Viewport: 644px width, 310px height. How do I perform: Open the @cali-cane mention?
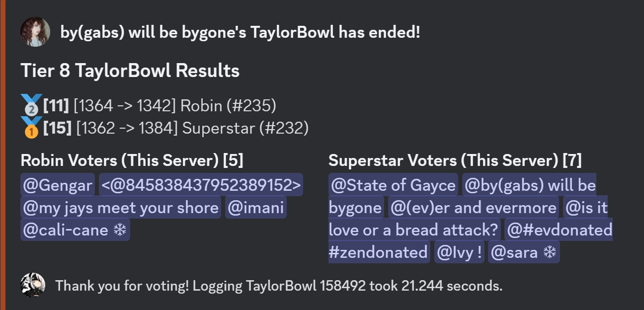66,230
